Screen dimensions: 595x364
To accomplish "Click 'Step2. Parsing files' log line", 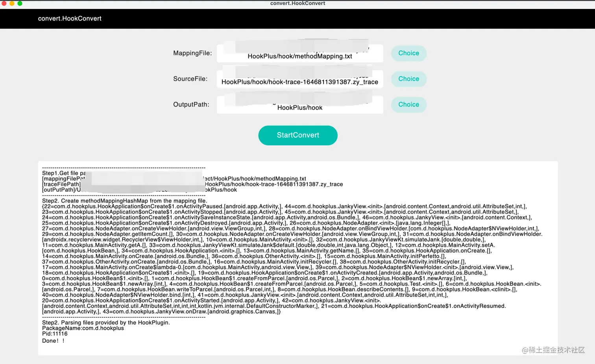I will (x=106, y=322).
